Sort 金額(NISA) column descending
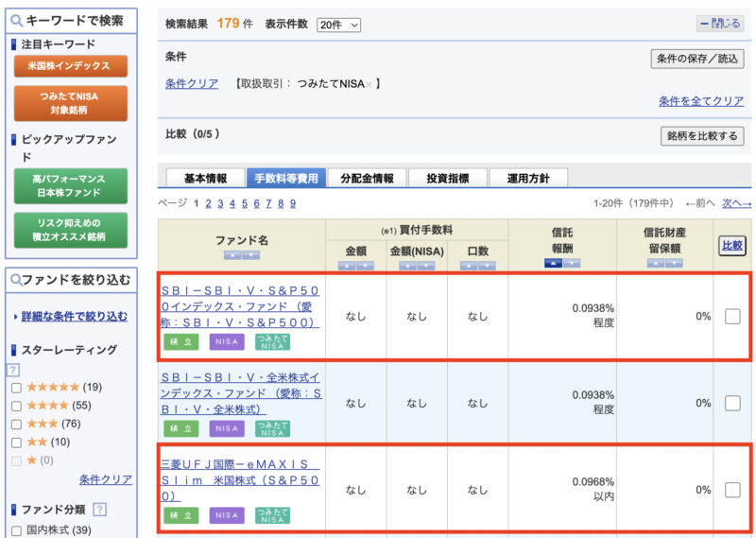 click(x=426, y=266)
